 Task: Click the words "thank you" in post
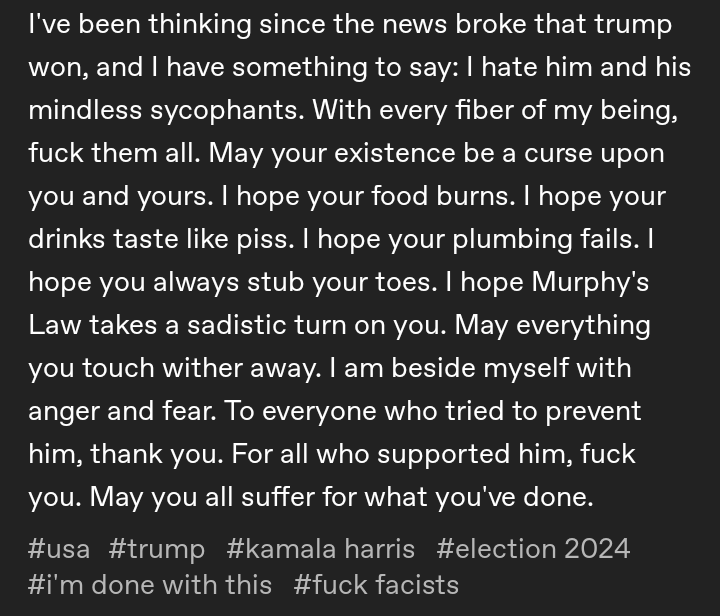[153, 454]
